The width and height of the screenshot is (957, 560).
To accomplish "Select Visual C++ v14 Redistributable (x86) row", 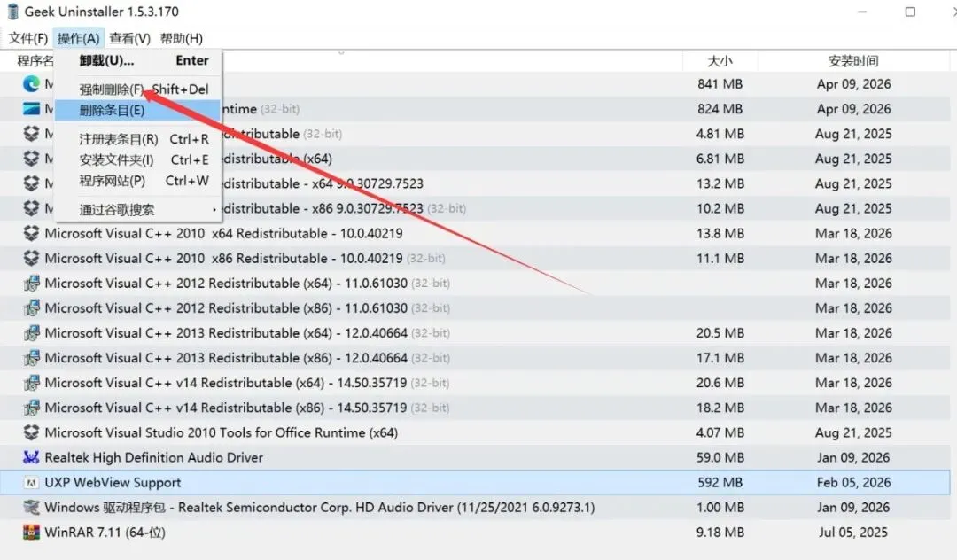I will (x=475, y=408).
